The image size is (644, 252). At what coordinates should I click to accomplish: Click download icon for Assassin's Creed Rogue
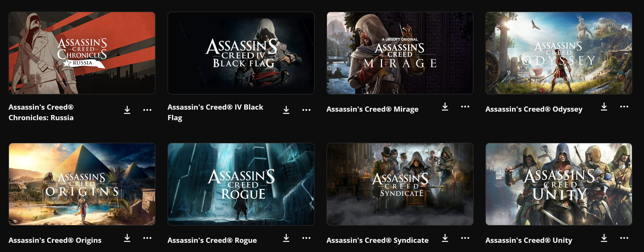[286, 238]
